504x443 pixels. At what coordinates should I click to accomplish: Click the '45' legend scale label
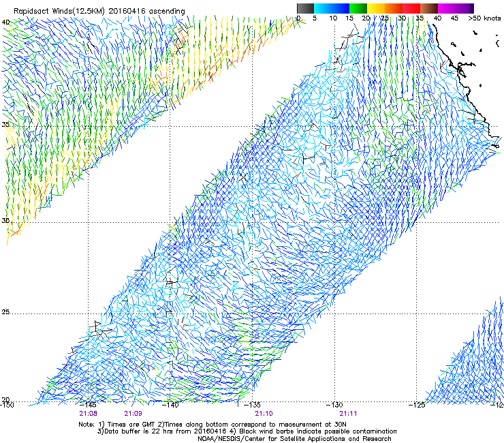click(x=454, y=18)
